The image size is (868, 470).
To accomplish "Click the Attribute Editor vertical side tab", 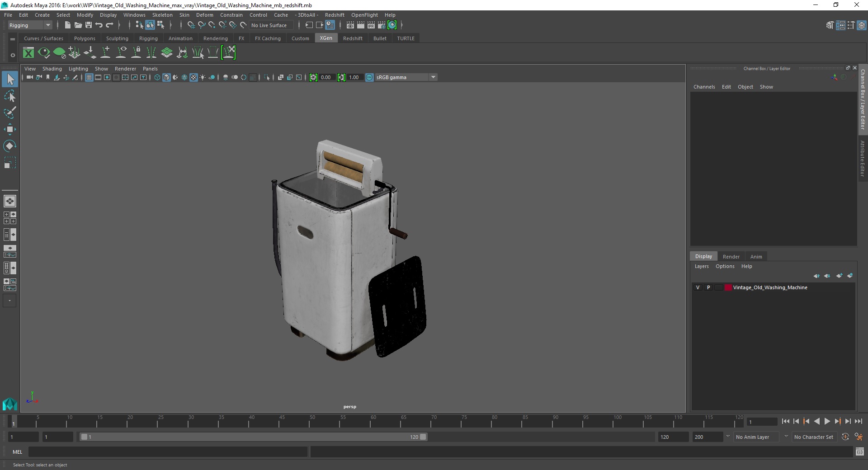I will pos(863,158).
